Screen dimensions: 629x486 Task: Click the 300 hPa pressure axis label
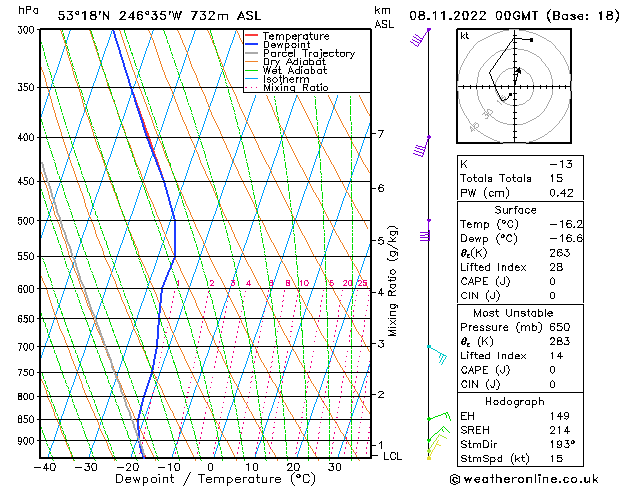pyautogui.click(x=28, y=30)
